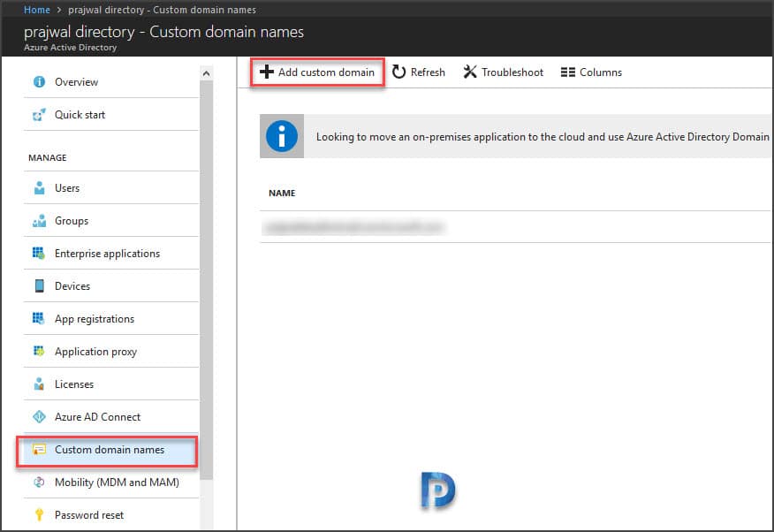The height and width of the screenshot is (532, 774).
Task: Click the prajwal directory breadcrumb text
Action: pyautogui.click(x=162, y=10)
